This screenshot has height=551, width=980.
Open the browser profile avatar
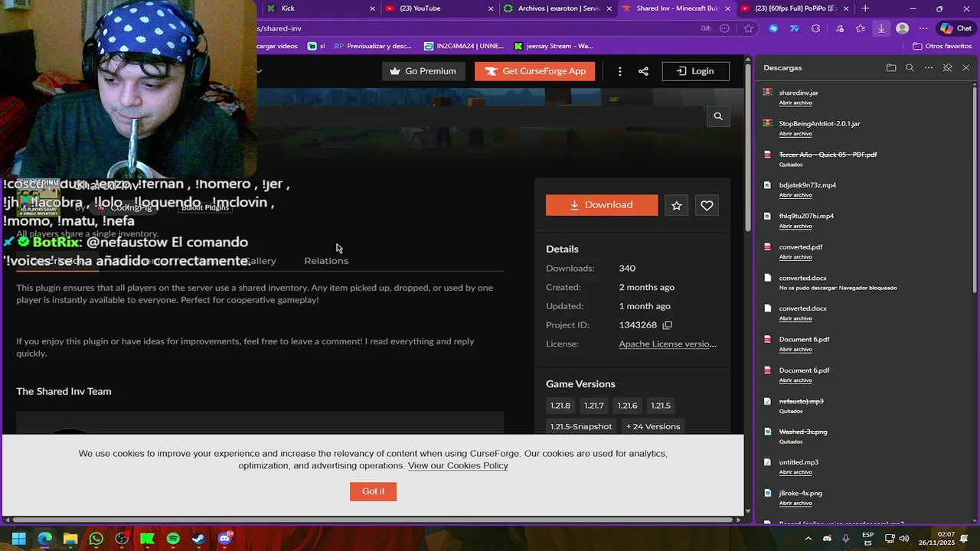coord(903,28)
